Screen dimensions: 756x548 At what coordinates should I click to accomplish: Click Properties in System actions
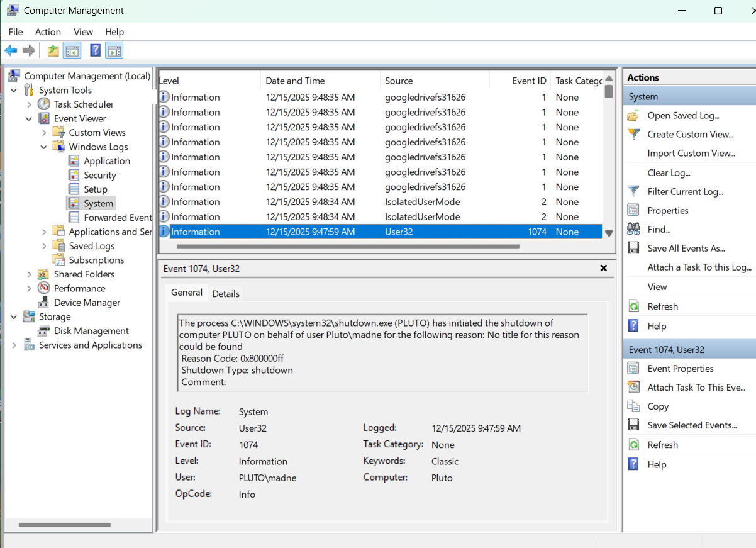(x=668, y=210)
